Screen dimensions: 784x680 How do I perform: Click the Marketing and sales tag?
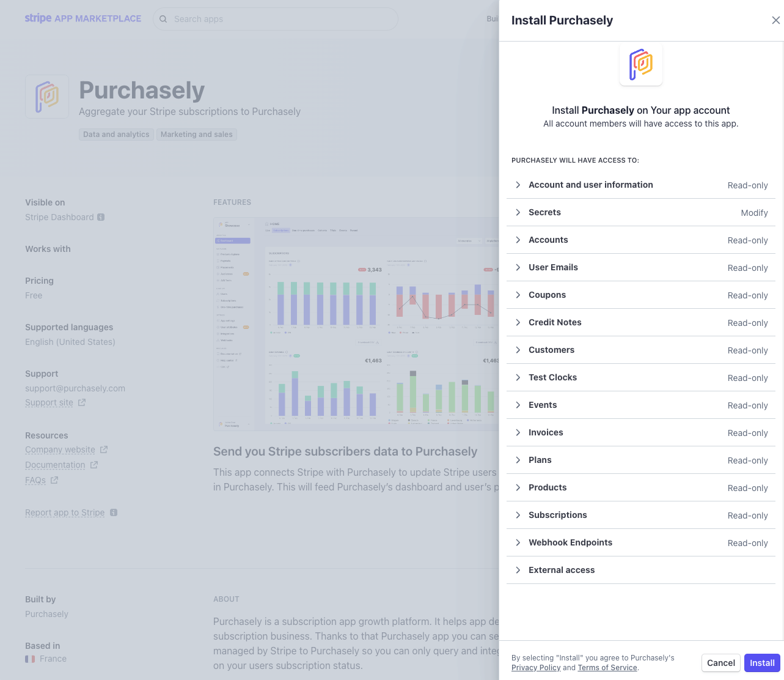197,135
